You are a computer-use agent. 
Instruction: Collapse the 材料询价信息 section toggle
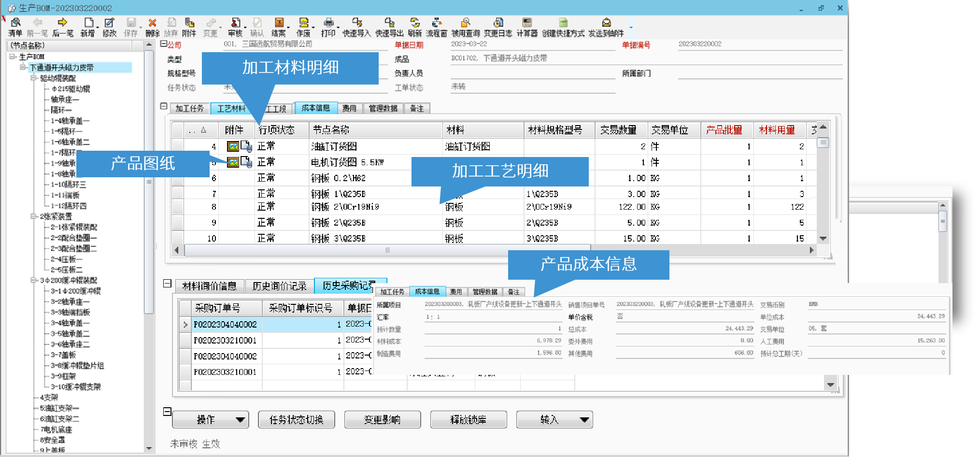pos(167,284)
